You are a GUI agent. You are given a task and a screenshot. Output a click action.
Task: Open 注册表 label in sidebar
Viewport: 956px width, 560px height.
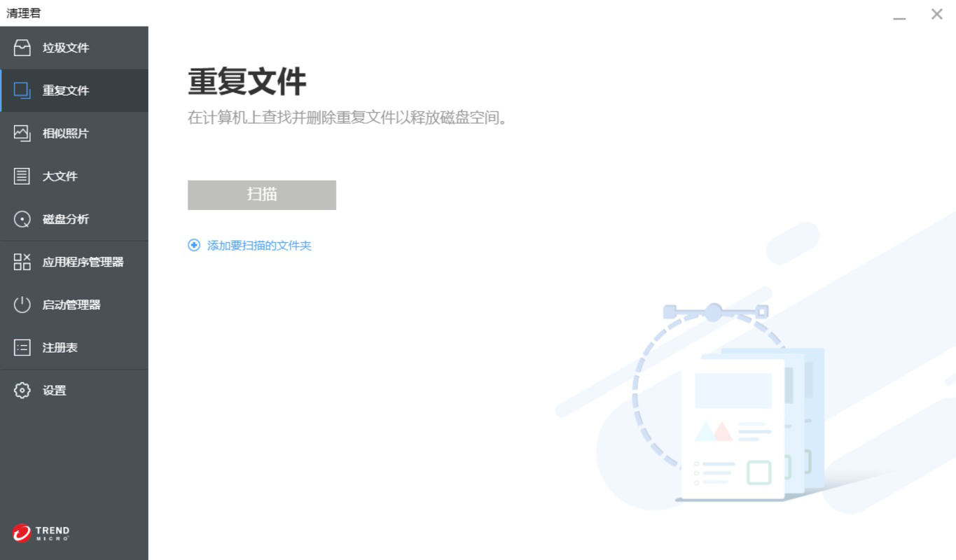pos(60,347)
